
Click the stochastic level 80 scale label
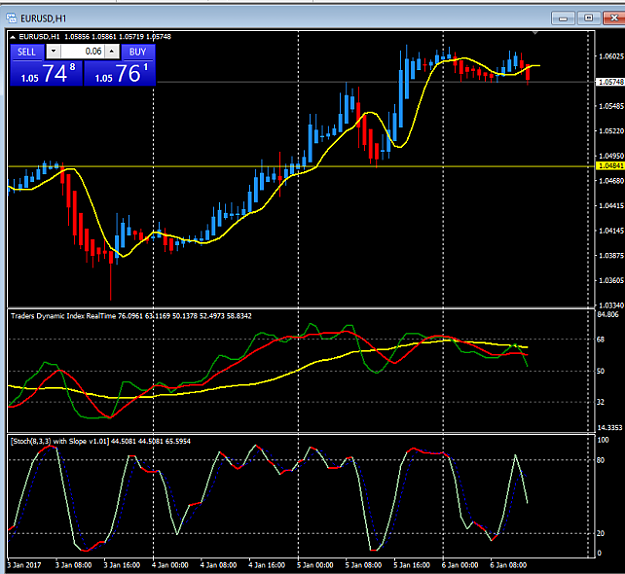[601, 460]
